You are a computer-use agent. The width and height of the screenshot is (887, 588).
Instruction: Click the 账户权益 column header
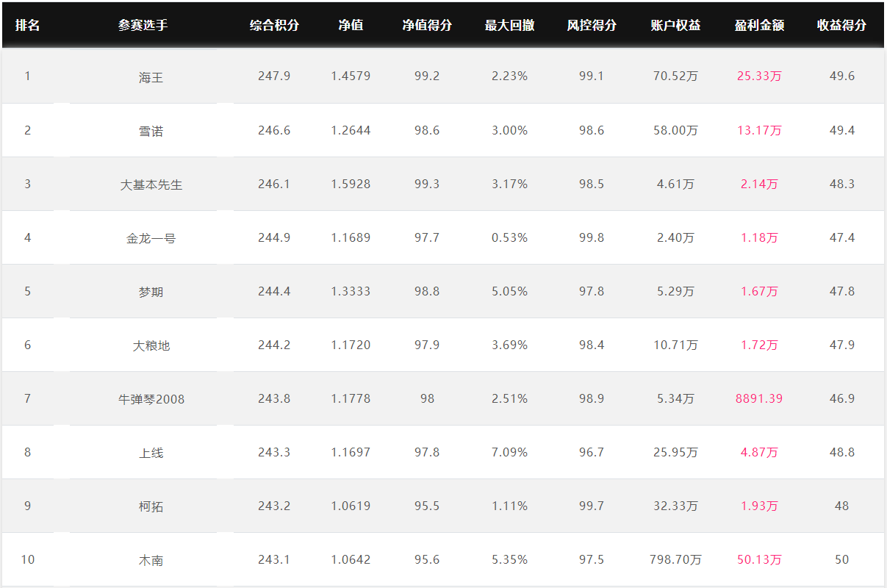click(675, 25)
